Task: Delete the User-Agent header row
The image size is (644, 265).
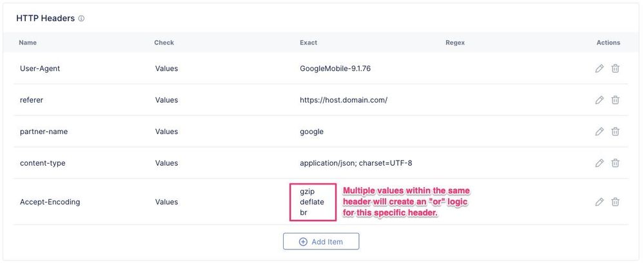Action: (615, 68)
